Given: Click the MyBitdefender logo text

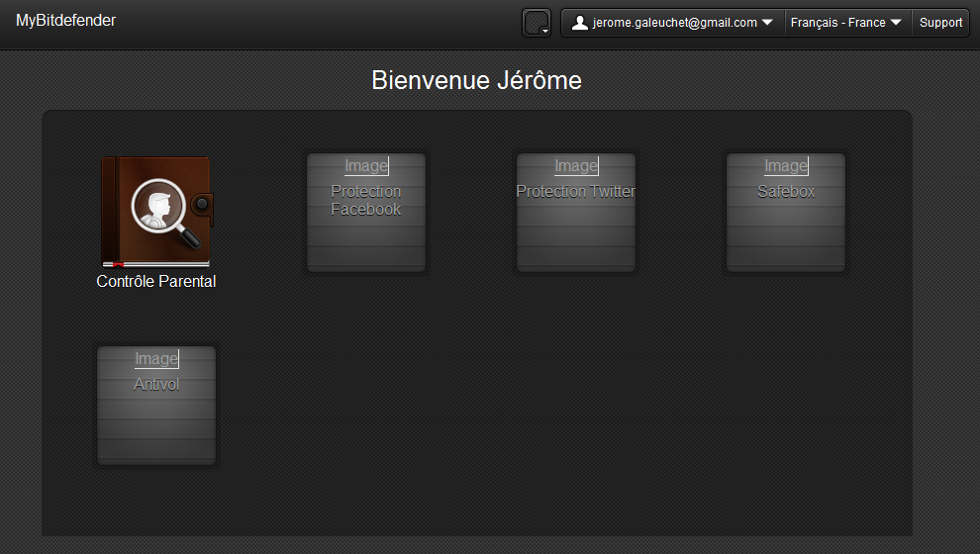Looking at the screenshot, I should pyautogui.click(x=65, y=21).
